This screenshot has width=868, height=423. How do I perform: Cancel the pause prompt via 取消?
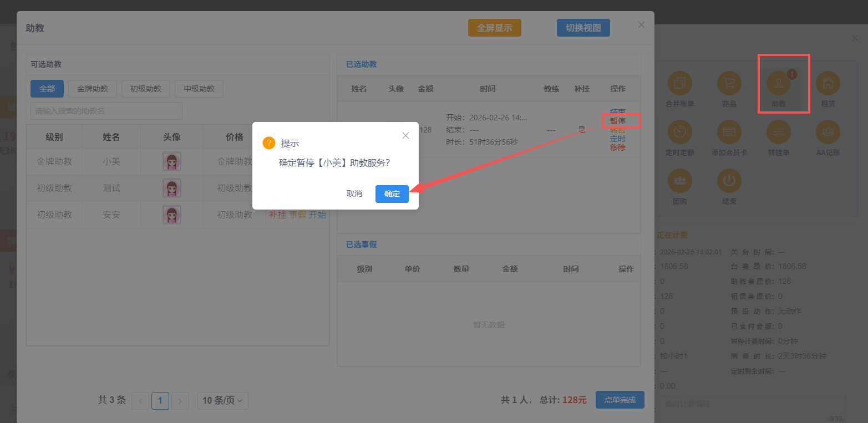tap(354, 194)
